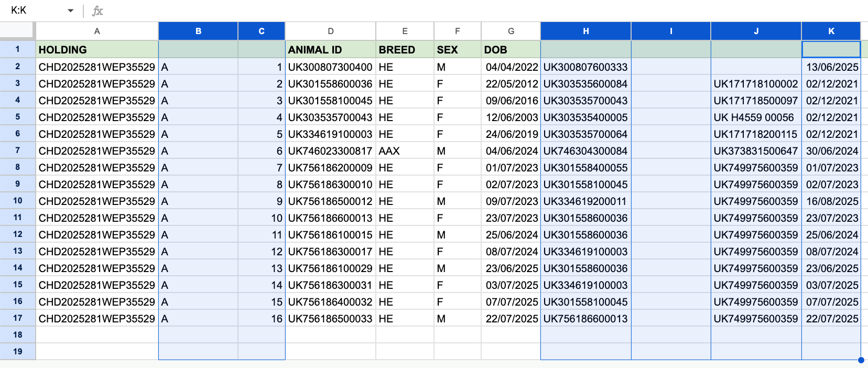Click the fx formula function icon
This screenshot has height=368, width=868.
97,10
